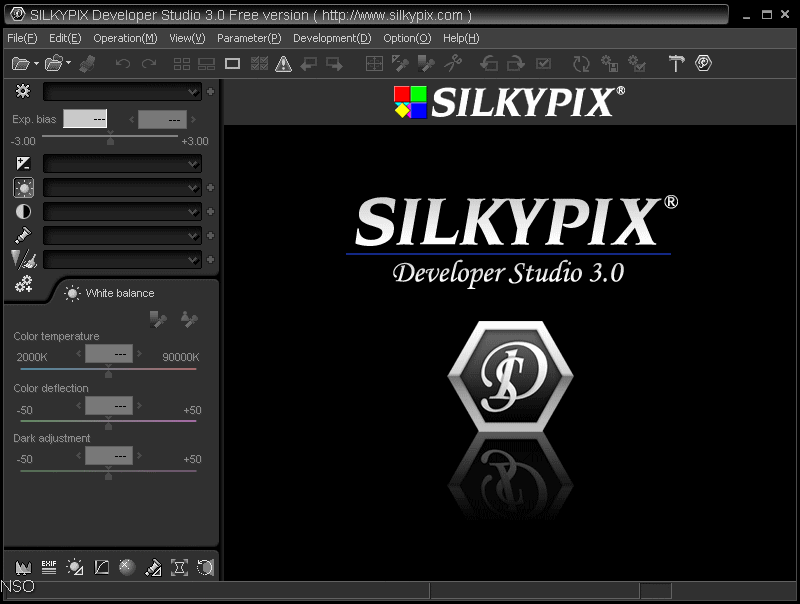This screenshot has height=604, width=800.
Task: Switch to combination display mode
Action: coord(207,64)
